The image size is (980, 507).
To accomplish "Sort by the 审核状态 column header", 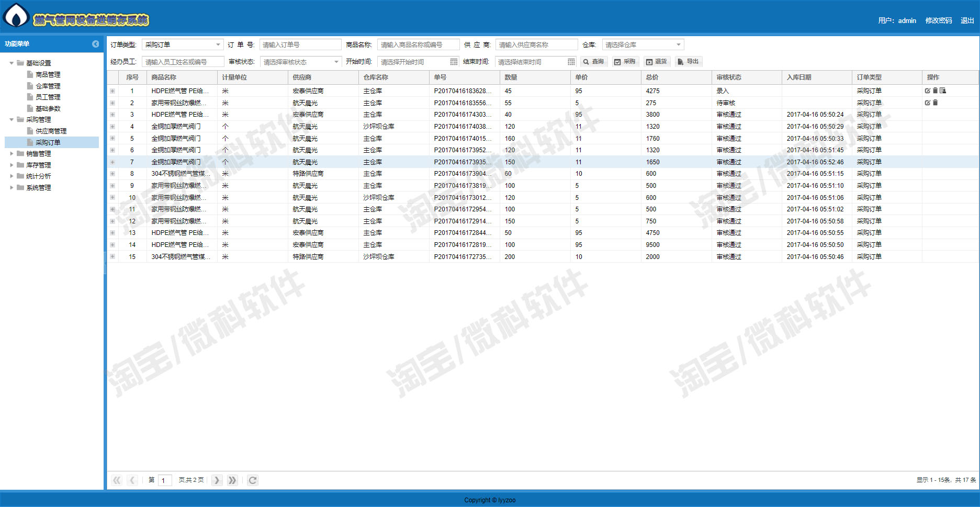I will click(x=747, y=77).
